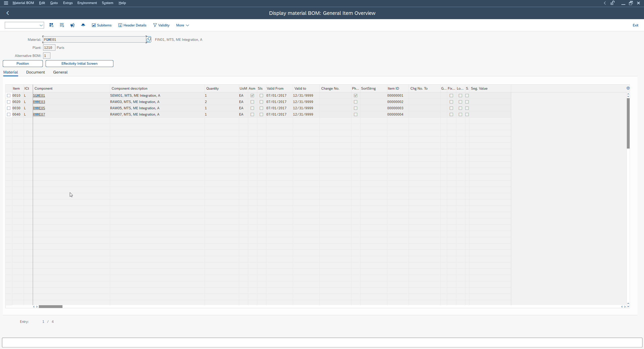This screenshot has height=349, width=644.
Task: Switch to the General tab
Action: pos(60,72)
